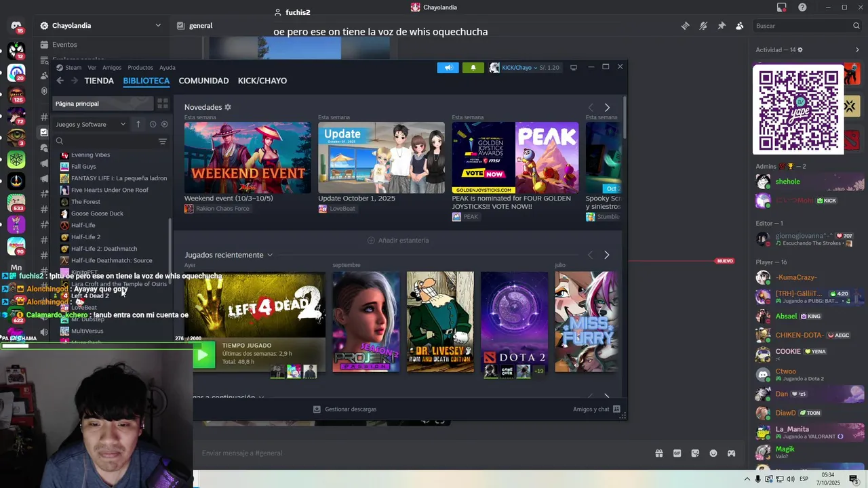
Task: Open Gestionar descargas in Steam footer
Action: point(344,409)
